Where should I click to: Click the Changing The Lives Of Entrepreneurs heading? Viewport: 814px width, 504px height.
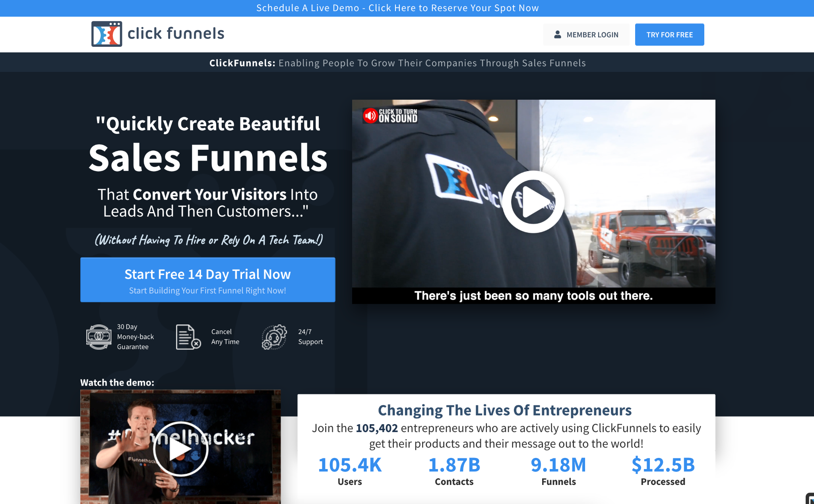504,410
